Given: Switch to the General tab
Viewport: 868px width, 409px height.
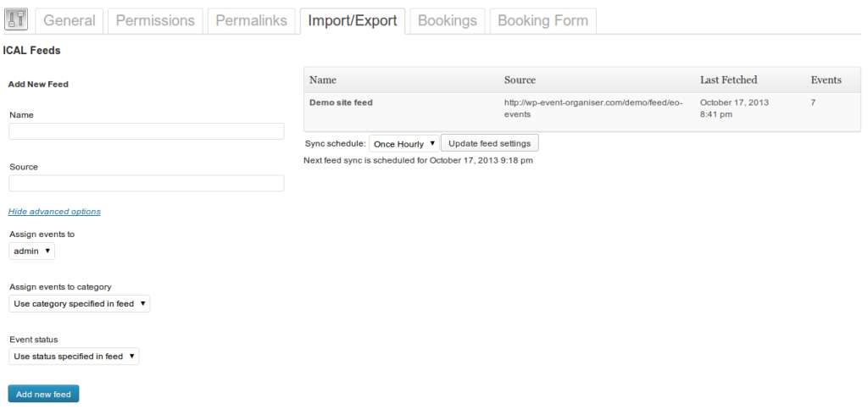Looking at the screenshot, I should 70,21.
